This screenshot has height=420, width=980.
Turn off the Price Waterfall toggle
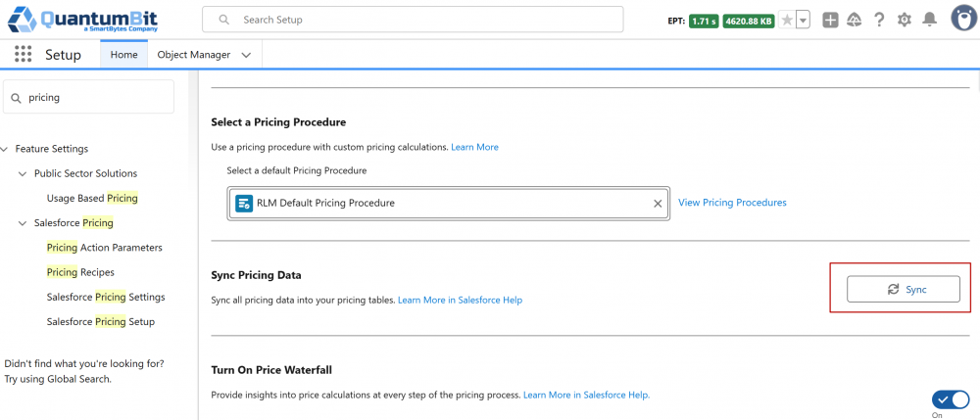click(x=950, y=399)
